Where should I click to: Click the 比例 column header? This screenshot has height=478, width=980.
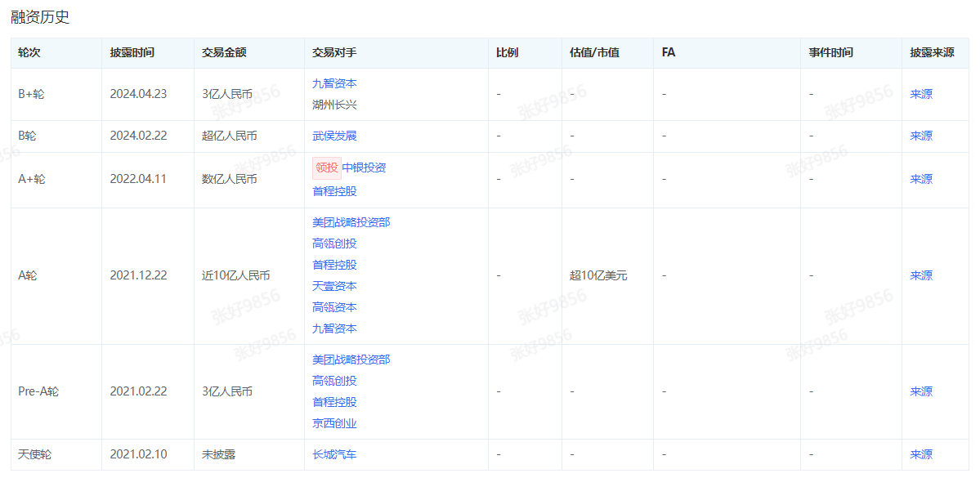pyautogui.click(x=507, y=53)
